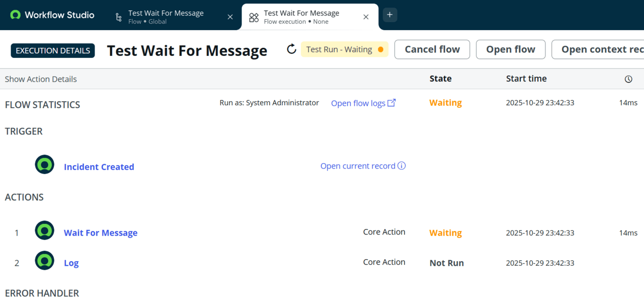644x303 pixels.
Task: Click the info icon beside Open current record
Action: pos(401,166)
